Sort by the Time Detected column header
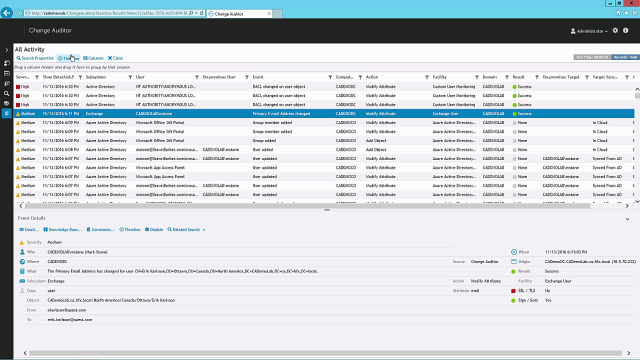 58,77
